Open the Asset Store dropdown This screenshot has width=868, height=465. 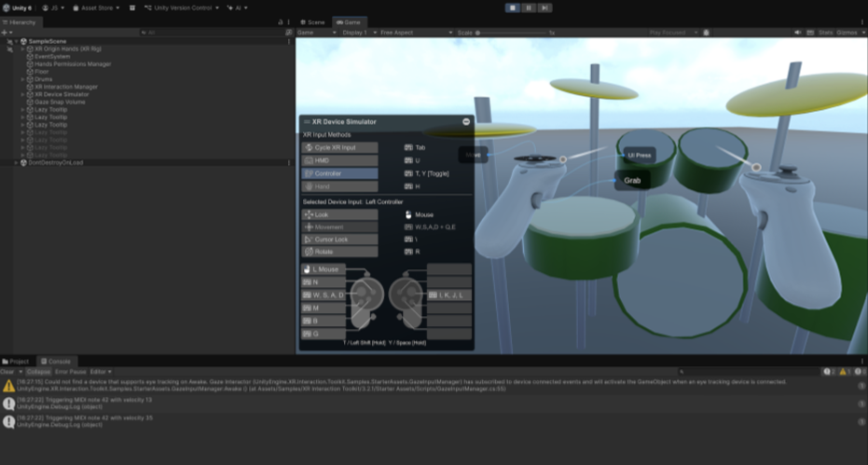[96, 7]
